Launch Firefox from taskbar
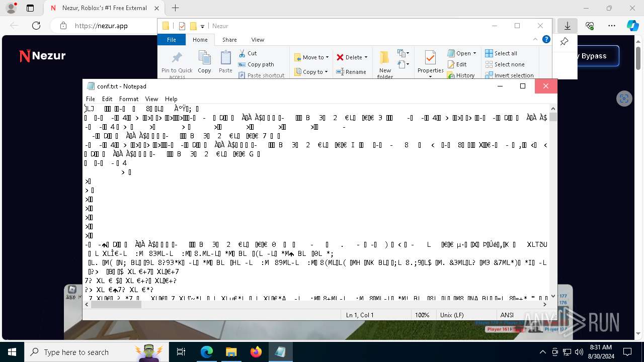Screen dimensions: 644x362 pos(256,352)
